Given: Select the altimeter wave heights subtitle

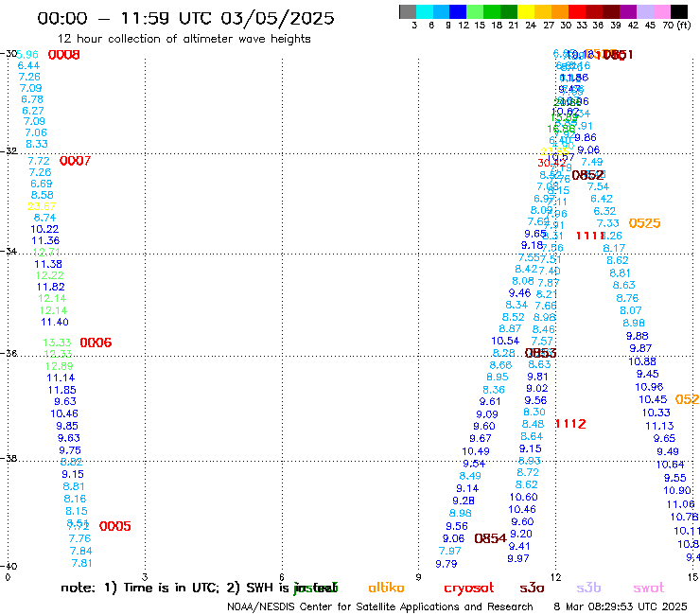Looking at the screenshot, I should pos(184,39).
